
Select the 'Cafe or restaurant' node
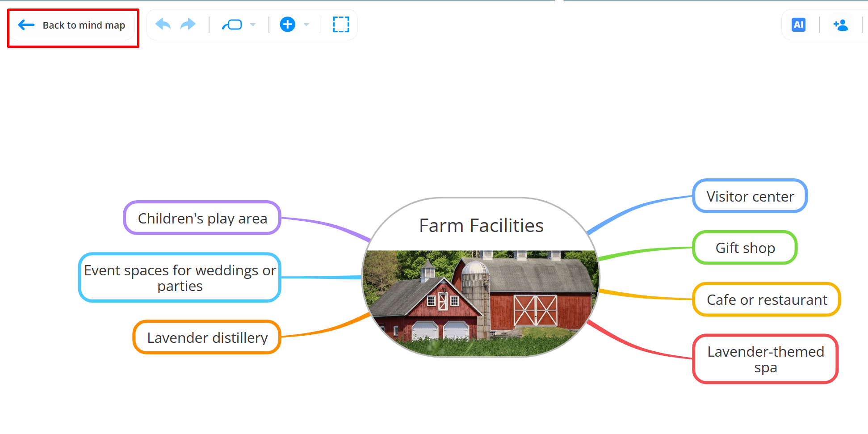pos(767,299)
